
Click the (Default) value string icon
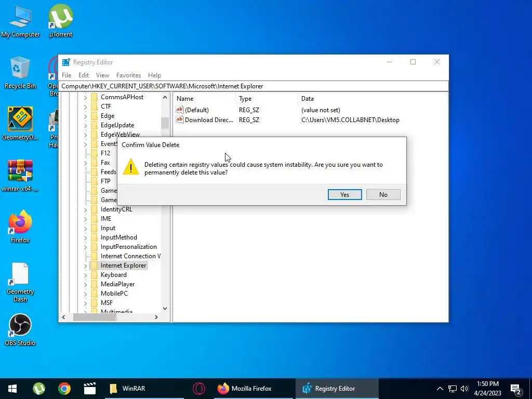(x=179, y=110)
